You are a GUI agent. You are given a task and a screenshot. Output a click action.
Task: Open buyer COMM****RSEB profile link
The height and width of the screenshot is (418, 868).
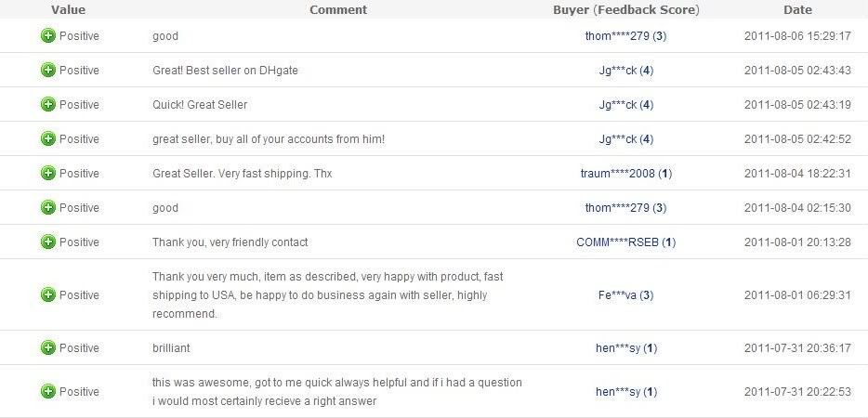617,242
